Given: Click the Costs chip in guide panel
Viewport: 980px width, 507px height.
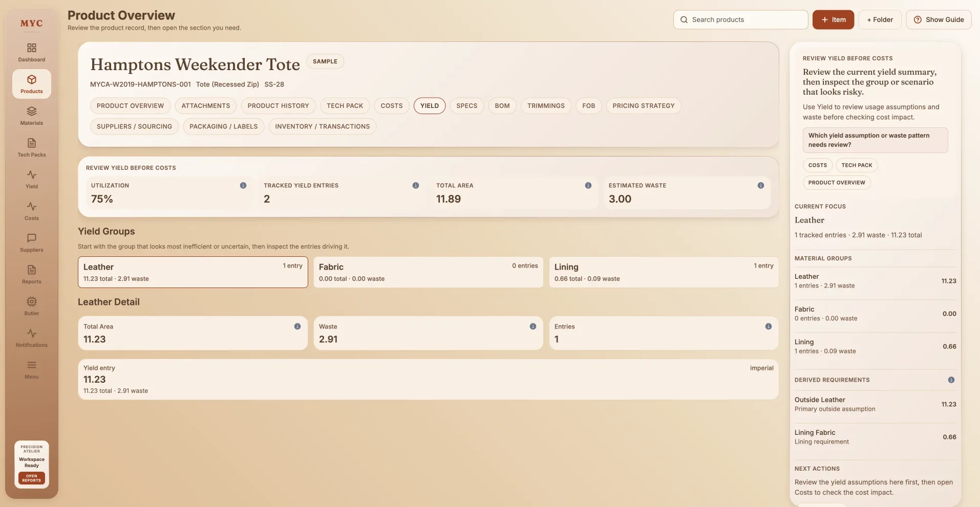Looking at the screenshot, I should point(818,165).
